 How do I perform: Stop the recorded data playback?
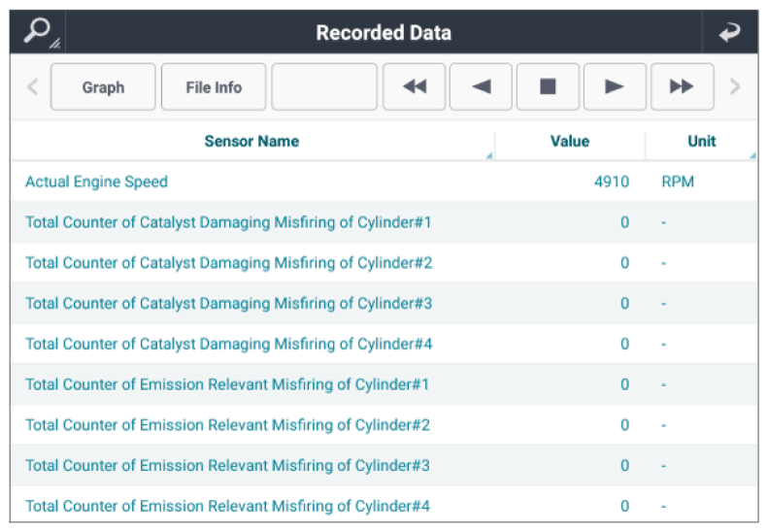(x=548, y=87)
